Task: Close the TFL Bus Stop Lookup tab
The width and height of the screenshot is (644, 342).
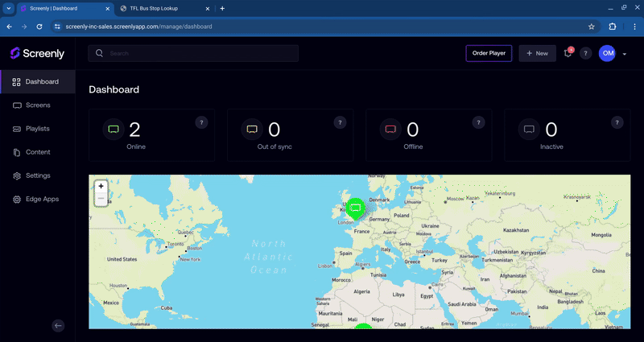Action: 208,8
